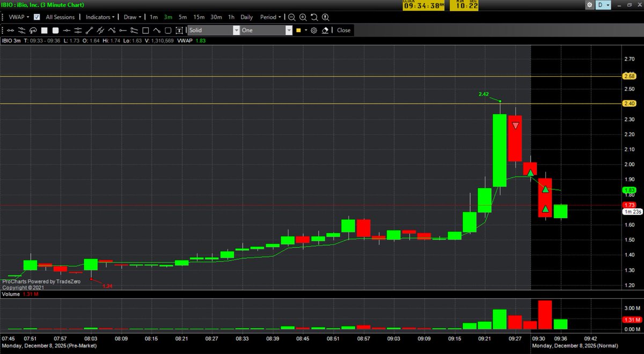Switch to 5m timeframe
This screenshot has height=354, width=644.
coord(183,17)
